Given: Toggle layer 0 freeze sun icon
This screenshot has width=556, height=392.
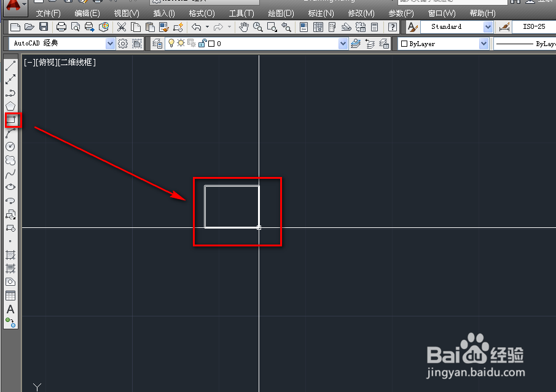Looking at the screenshot, I should (181, 43).
